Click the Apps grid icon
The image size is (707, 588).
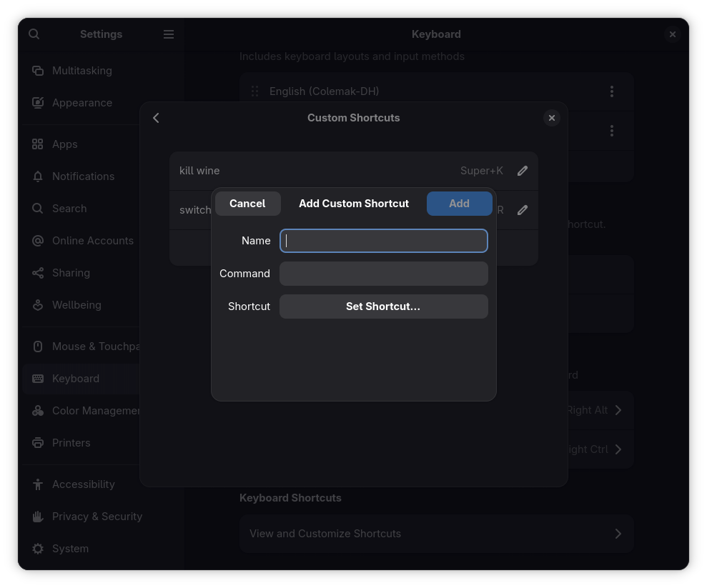click(38, 144)
